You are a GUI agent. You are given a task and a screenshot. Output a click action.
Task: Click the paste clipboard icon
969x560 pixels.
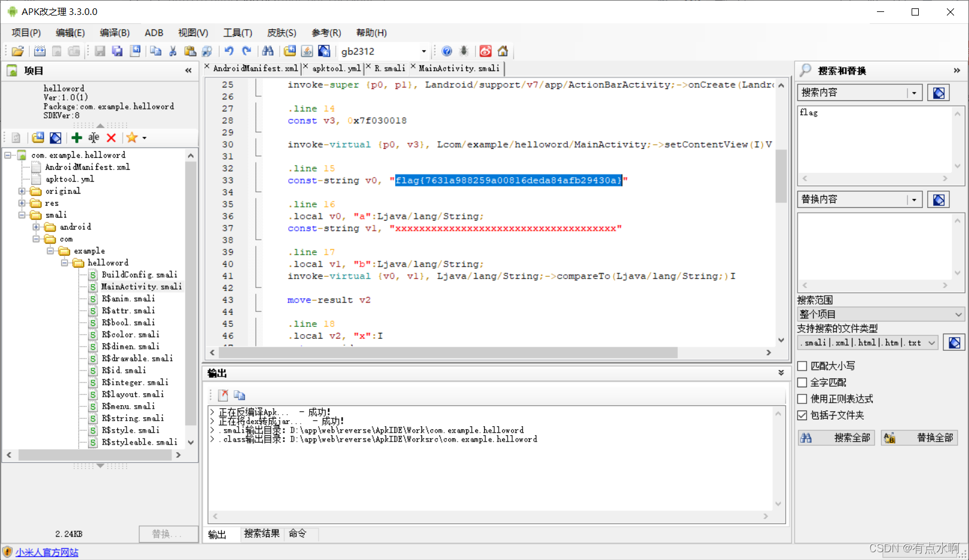click(190, 51)
